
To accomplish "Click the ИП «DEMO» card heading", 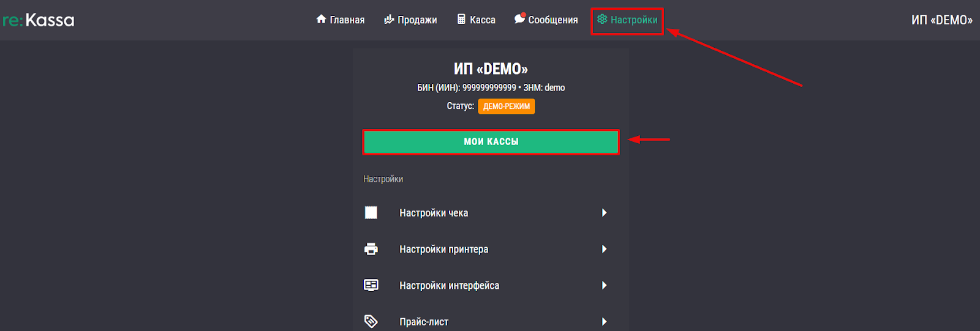I will 491,69.
